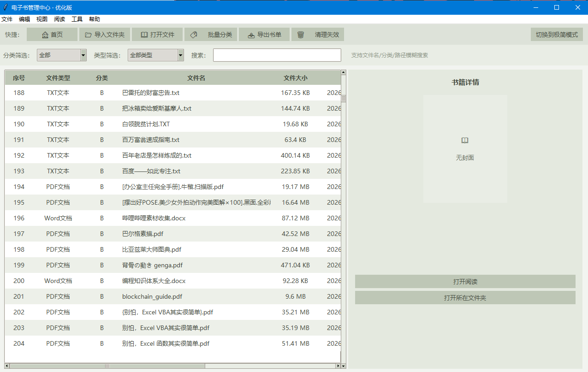
Task: Select row blockchain_guide.pdf
Action: click(x=173, y=296)
